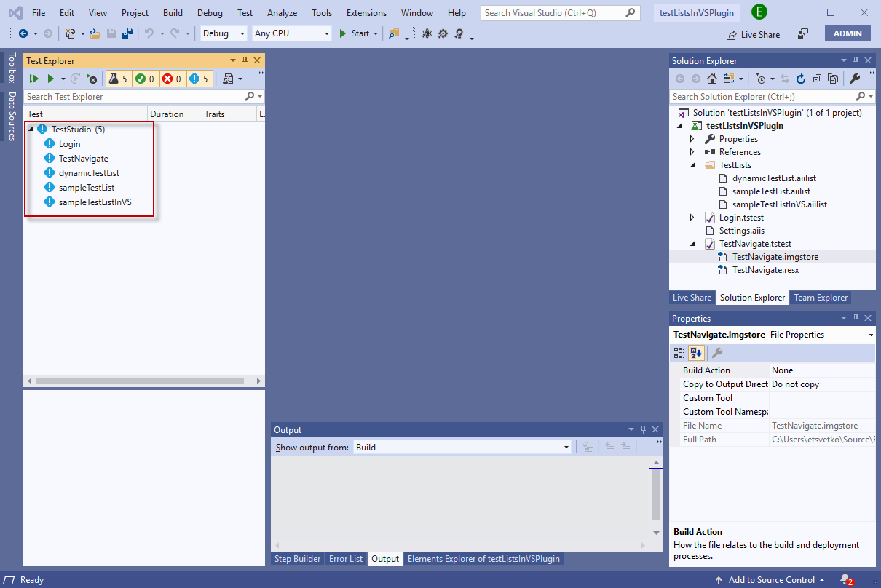881x588 pixels.
Task: Toggle auto-hide pin on Test Explorer panel
Action: [x=245, y=61]
